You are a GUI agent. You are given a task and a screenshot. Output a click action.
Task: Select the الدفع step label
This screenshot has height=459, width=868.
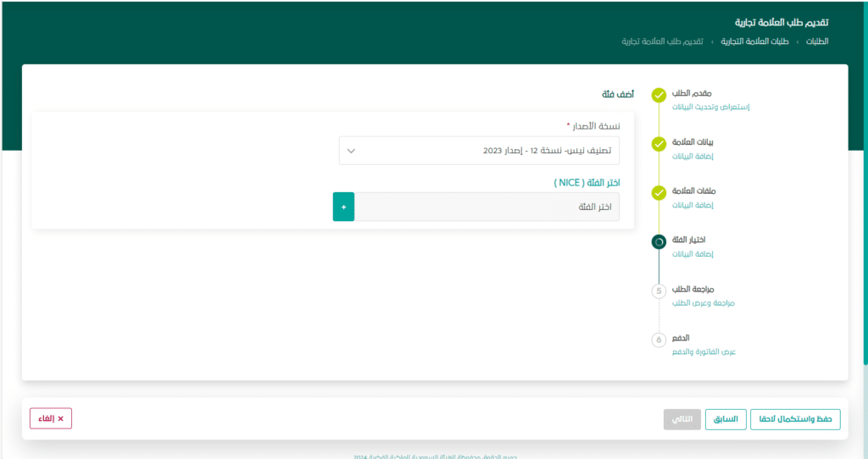[x=681, y=338]
